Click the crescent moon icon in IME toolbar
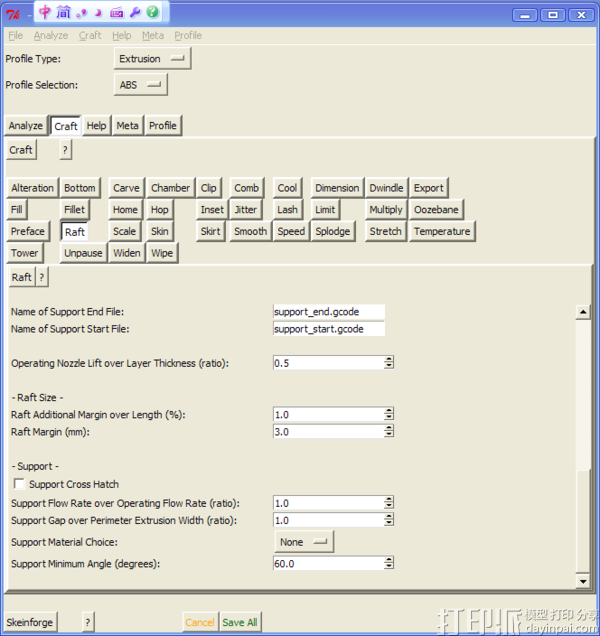This screenshot has height=636, width=600. [x=98, y=12]
